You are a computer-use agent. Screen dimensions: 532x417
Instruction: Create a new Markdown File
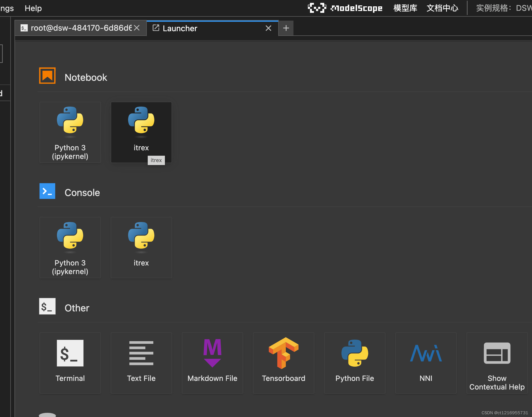tap(212, 363)
